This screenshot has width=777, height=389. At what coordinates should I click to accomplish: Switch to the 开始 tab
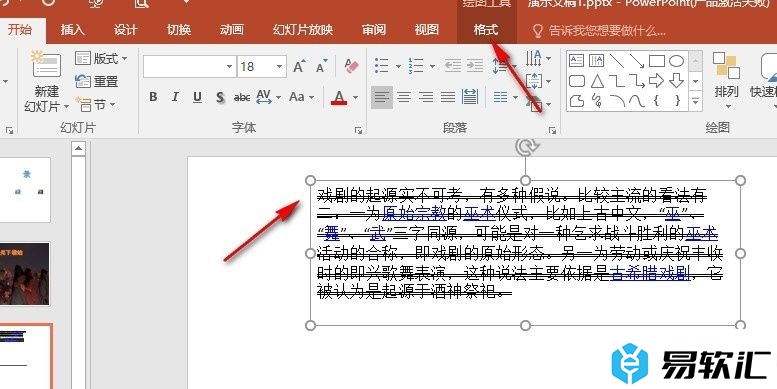pos(19,29)
